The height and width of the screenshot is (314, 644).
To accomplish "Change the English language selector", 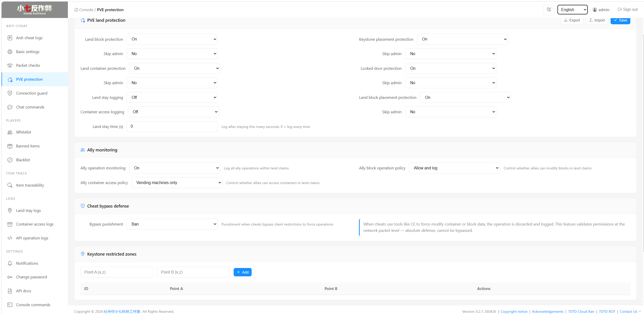I will 572,10.
